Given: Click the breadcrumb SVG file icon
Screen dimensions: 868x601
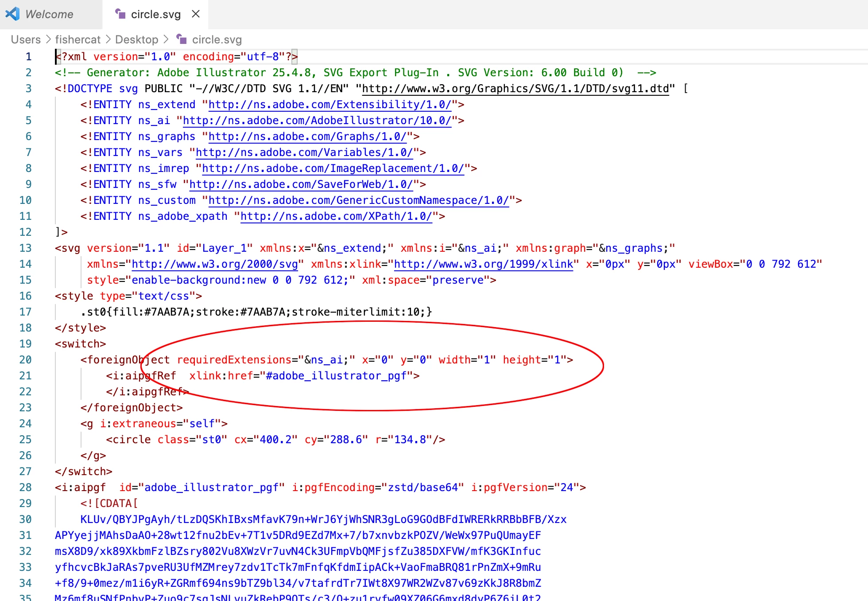Looking at the screenshot, I should coord(182,39).
